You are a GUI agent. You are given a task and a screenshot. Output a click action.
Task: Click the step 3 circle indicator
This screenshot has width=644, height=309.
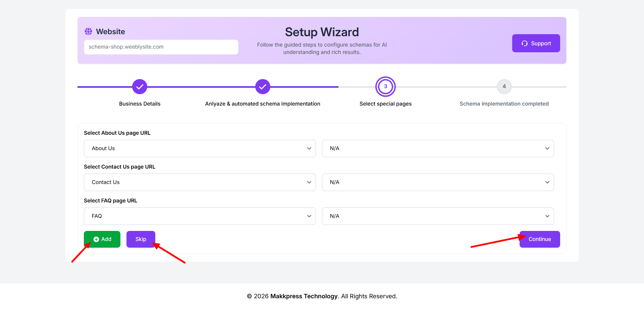pos(385,86)
